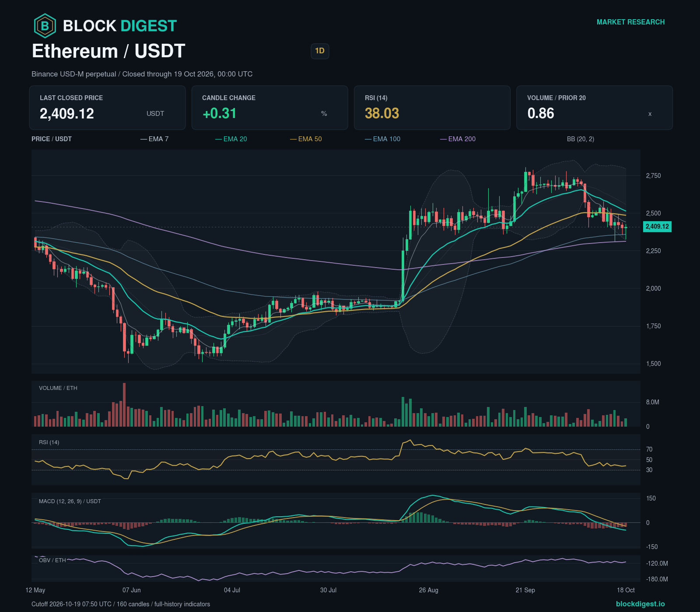
Task: Click the BLOCK DIGEST brand name
Action: click(x=120, y=26)
